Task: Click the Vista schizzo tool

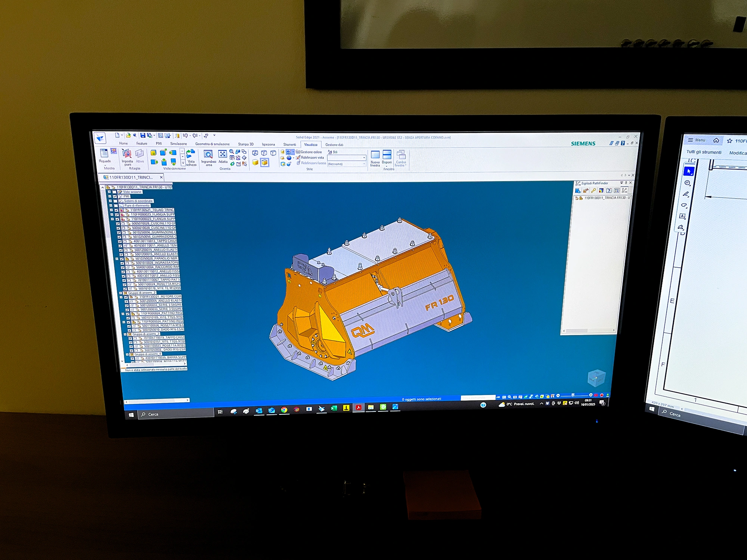Action: (191, 158)
